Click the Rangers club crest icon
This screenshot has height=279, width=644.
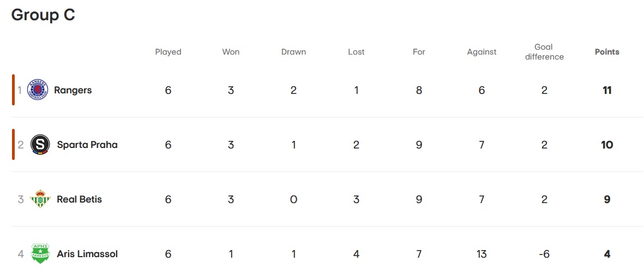(x=38, y=90)
